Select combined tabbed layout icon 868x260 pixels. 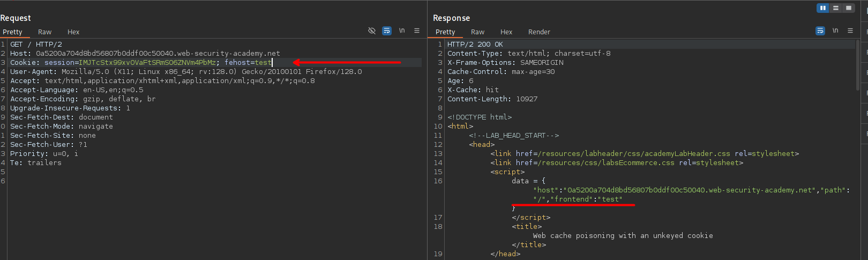849,8
